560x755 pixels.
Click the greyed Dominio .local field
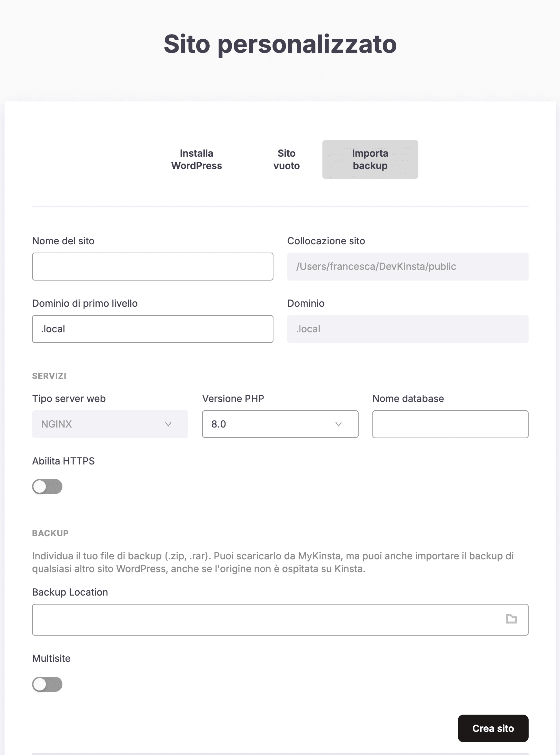tap(408, 329)
